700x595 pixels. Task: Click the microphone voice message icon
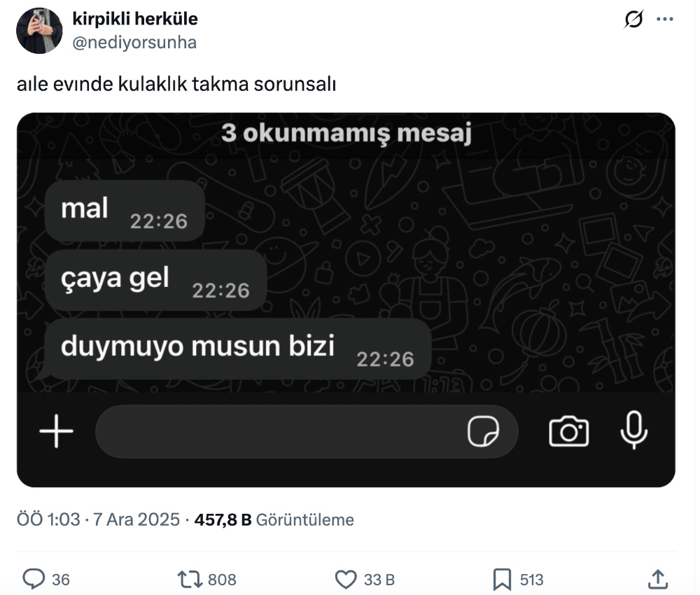(x=634, y=430)
